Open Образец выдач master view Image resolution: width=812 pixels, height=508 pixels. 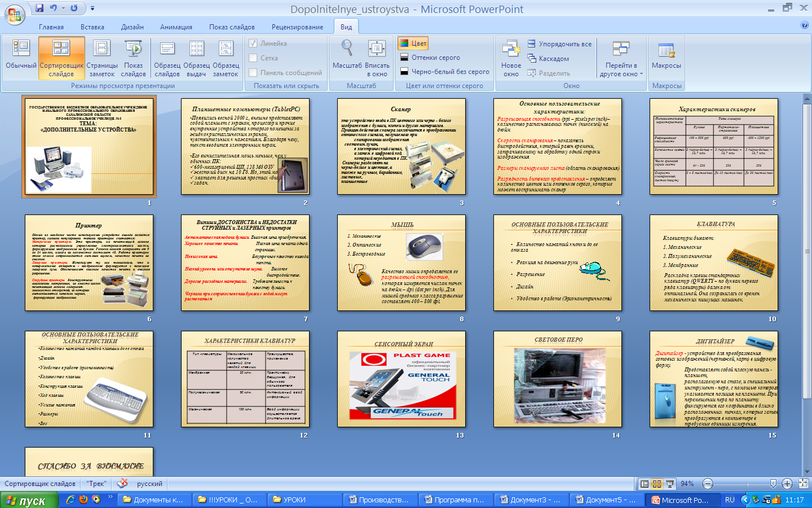tap(197, 58)
